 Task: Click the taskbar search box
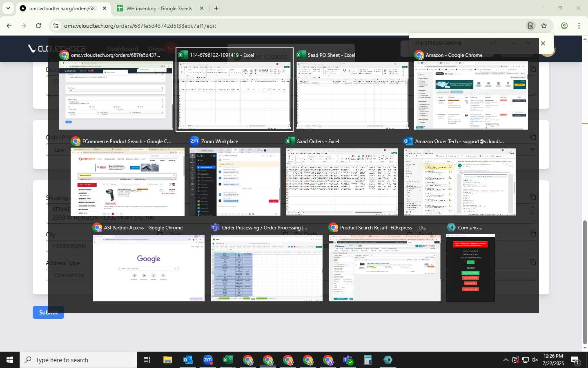tap(78, 360)
